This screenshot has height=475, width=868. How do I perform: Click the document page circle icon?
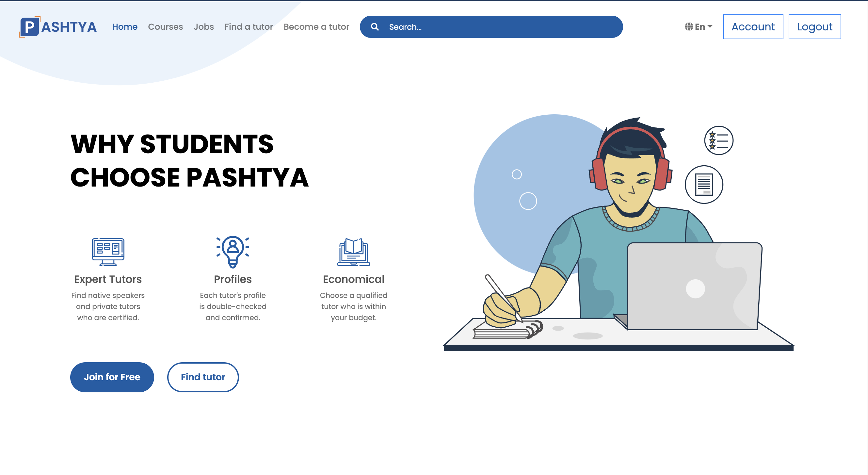704,184
